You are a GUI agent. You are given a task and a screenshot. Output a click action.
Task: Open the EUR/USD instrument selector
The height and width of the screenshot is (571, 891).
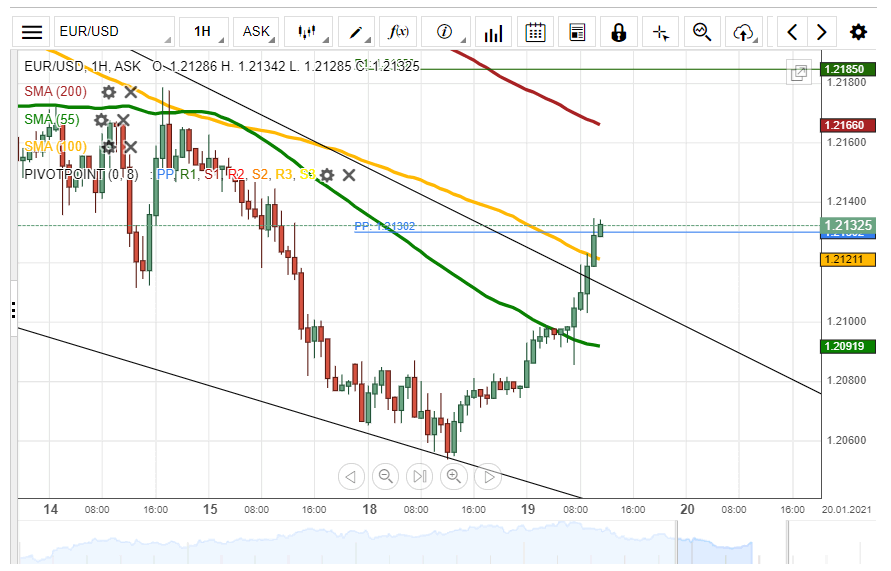coord(114,32)
